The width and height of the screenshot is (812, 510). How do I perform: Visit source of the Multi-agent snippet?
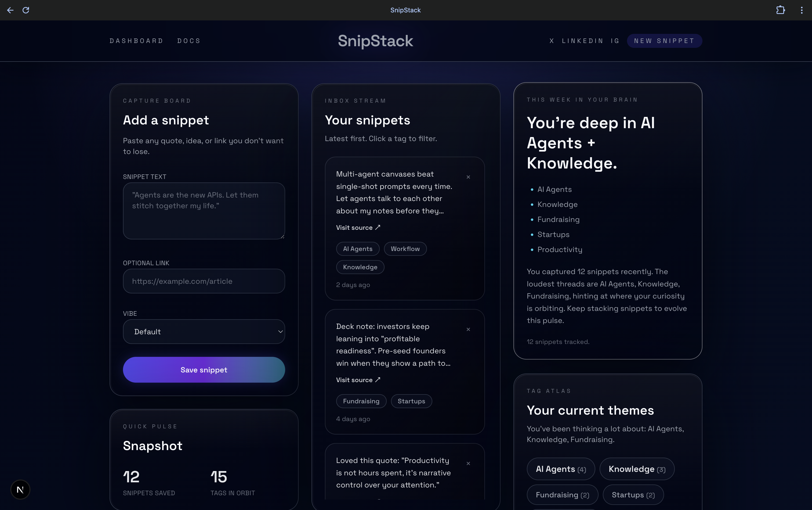pos(358,228)
